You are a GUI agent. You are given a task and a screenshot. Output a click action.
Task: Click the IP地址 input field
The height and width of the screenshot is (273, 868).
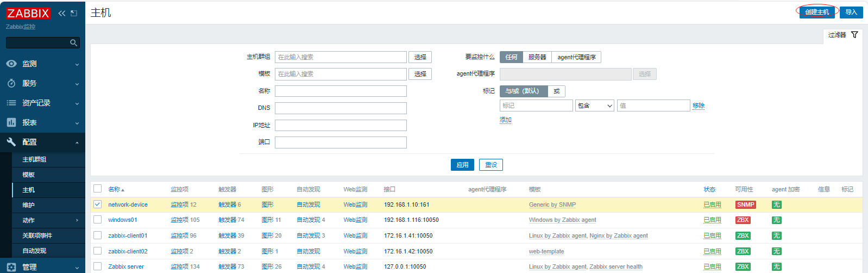click(x=341, y=126)
